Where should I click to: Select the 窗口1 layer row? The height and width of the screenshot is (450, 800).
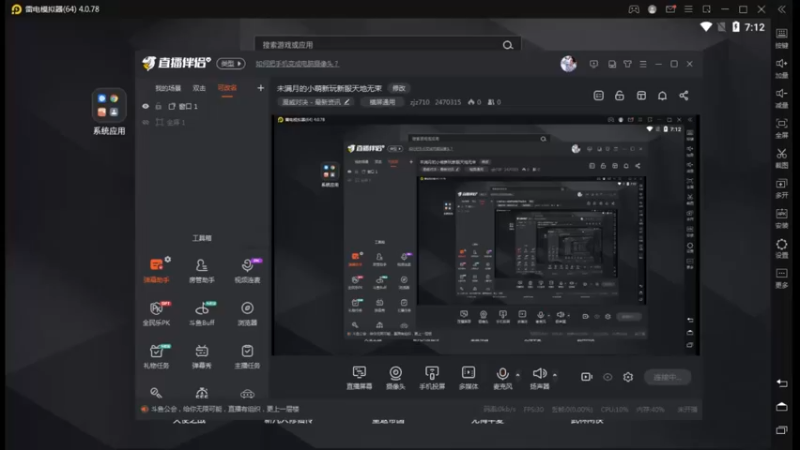(202, 106)
